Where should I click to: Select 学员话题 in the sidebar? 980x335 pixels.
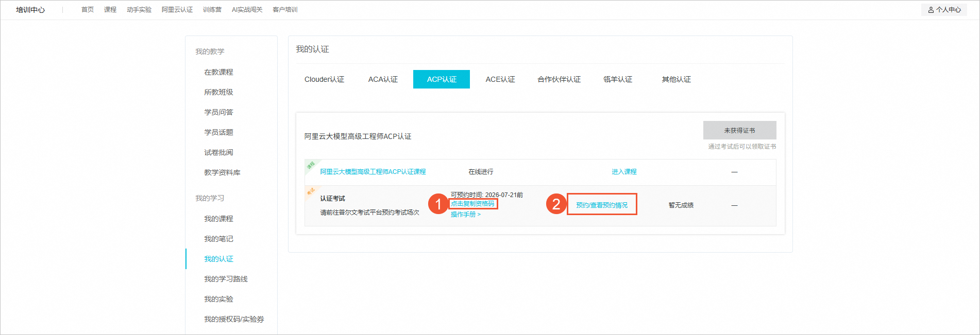(x=218, y=132)
